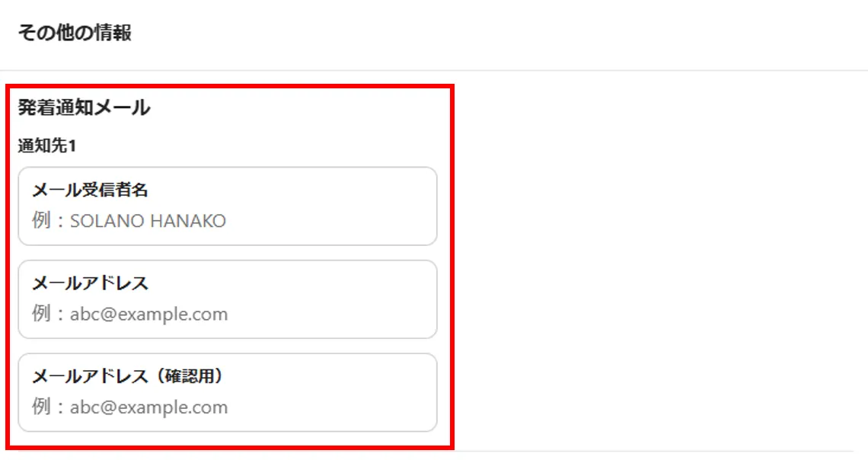The image size is (868, 460).
Task: Click the メールアドレス（確認用） label text
Action: pyautogui.click(x=131, y=376)
